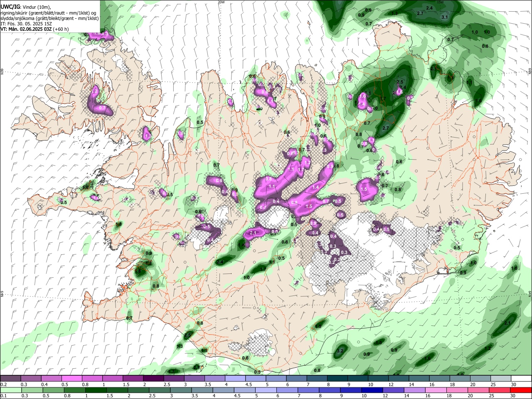The image size is (532, 399).
Task: Click the initial time "IT: Fös. 30. 05. 2025 15Z"
Action: pos(26,24)
